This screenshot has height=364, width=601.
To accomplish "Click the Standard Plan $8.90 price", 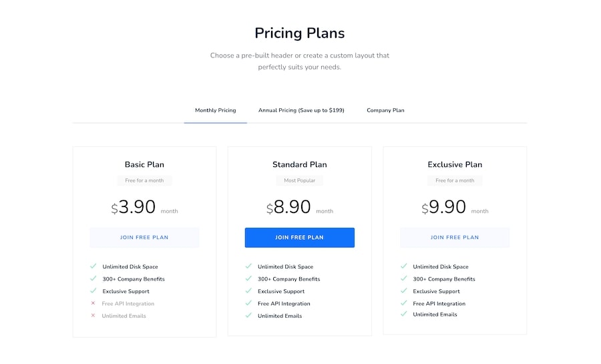I will 290,207.
